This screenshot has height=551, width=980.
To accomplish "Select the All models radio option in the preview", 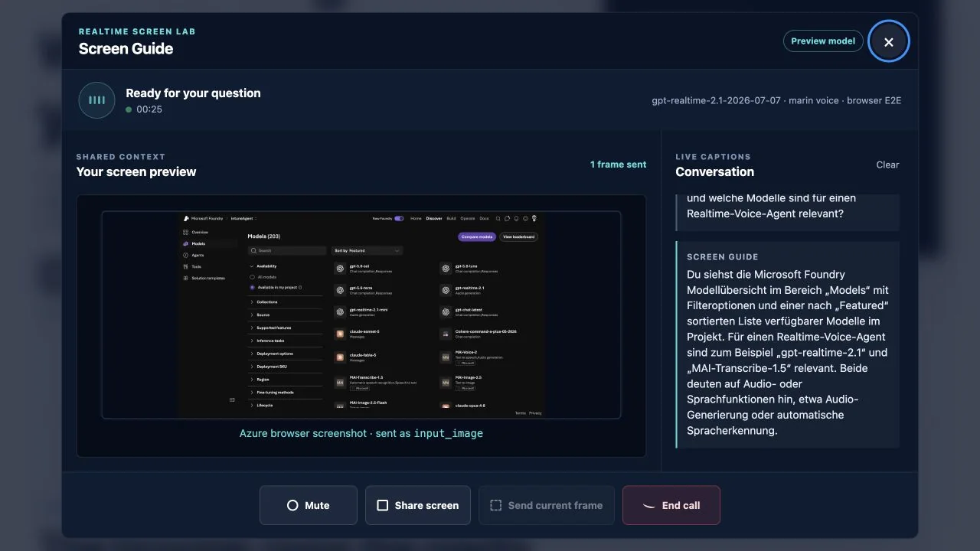I will tap(253, 276).
